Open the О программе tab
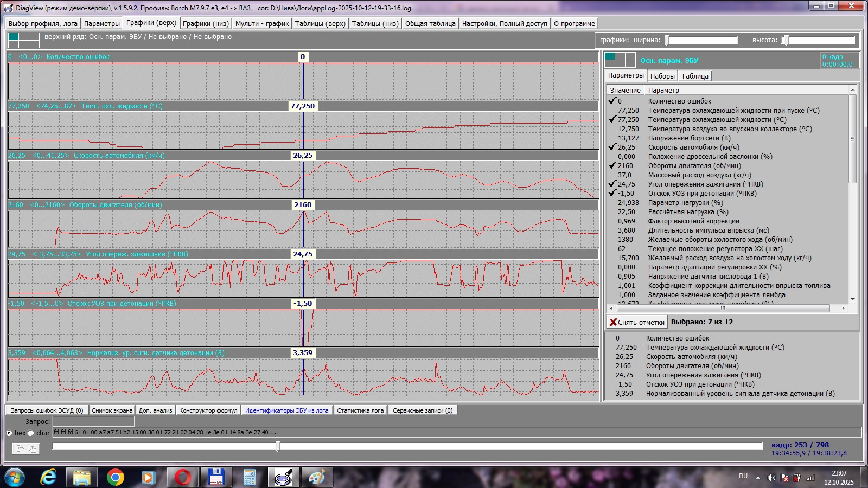The image size is (868, 488). point(575,23)
